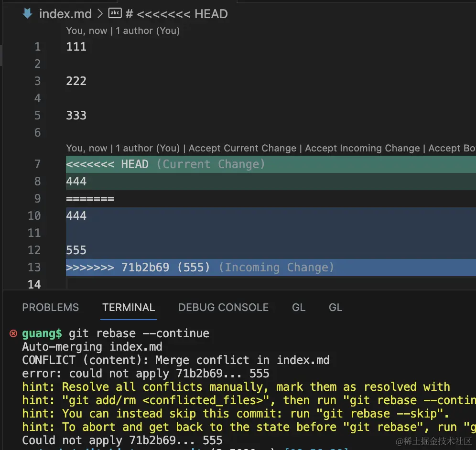Click the markdown file icon in breadcrumb
476x450 pixels.
(28, 13)
